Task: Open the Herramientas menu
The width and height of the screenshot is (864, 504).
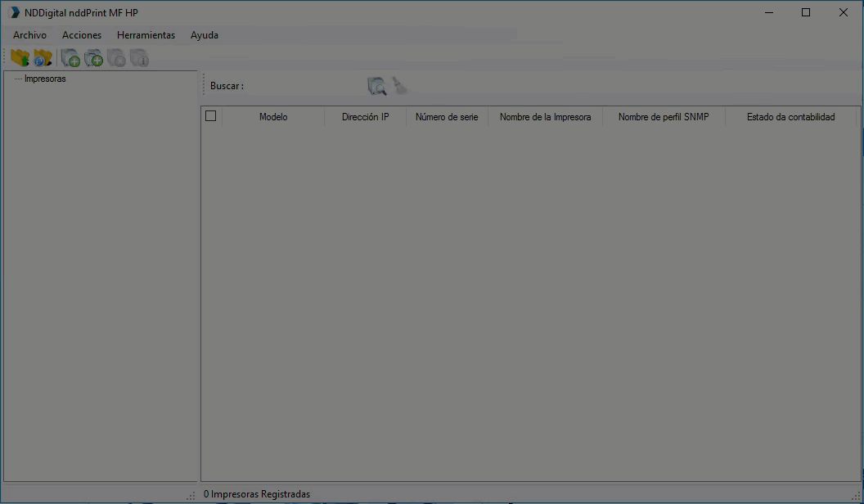Action: (146, 35)
